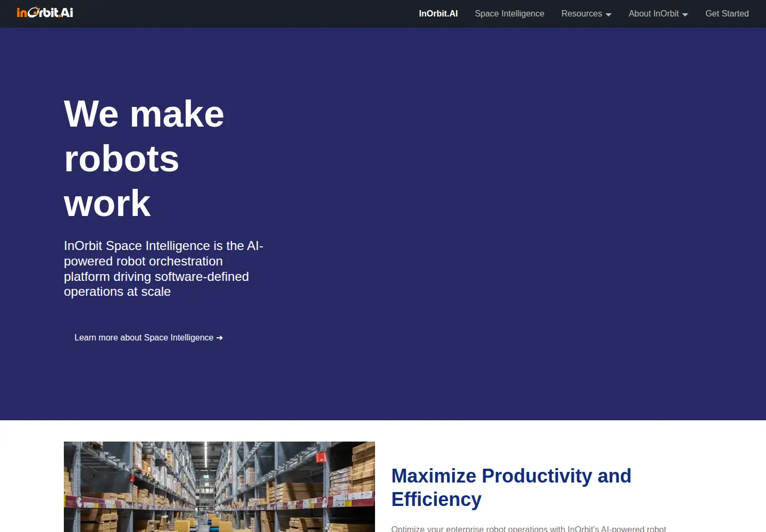Viewport: 766px width, 532px height.
Task: Expand the Resources dropdown menu
Action: coord(586,14)
